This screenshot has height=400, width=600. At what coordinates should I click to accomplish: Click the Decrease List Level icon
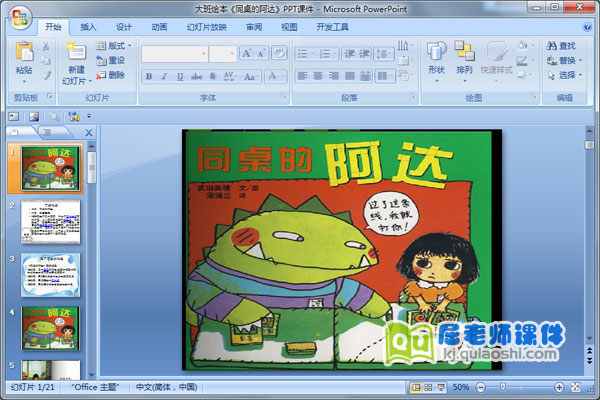point(349,54)
